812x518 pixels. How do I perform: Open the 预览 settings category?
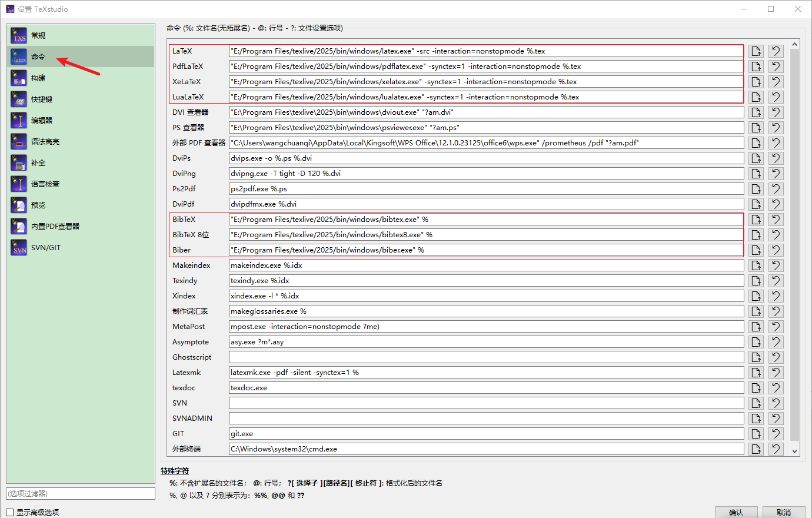[81, 205]
